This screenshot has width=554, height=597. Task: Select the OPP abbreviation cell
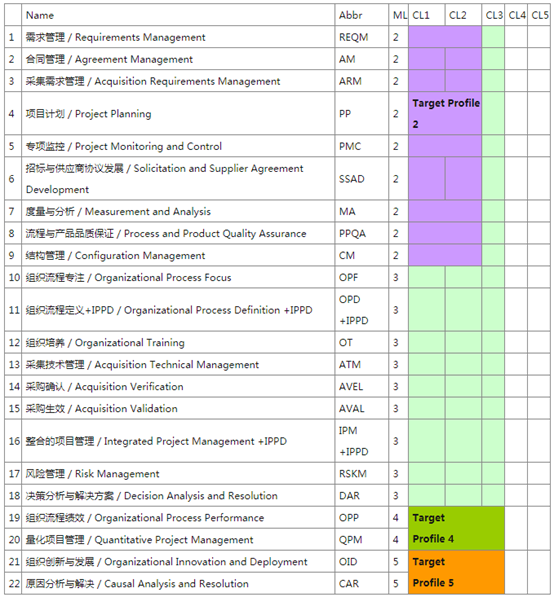pyautogui.click(x=362, y=518)
